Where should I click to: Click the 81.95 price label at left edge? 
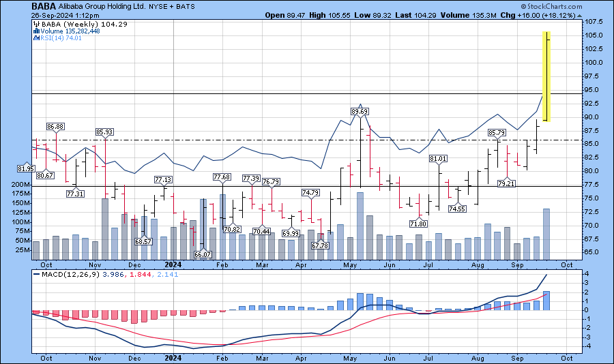click(25, 168)
